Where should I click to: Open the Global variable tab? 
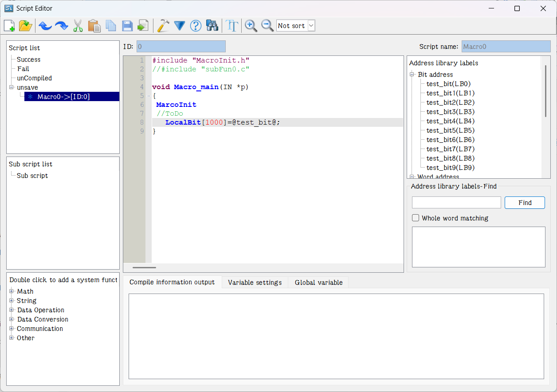coord(318,282)
